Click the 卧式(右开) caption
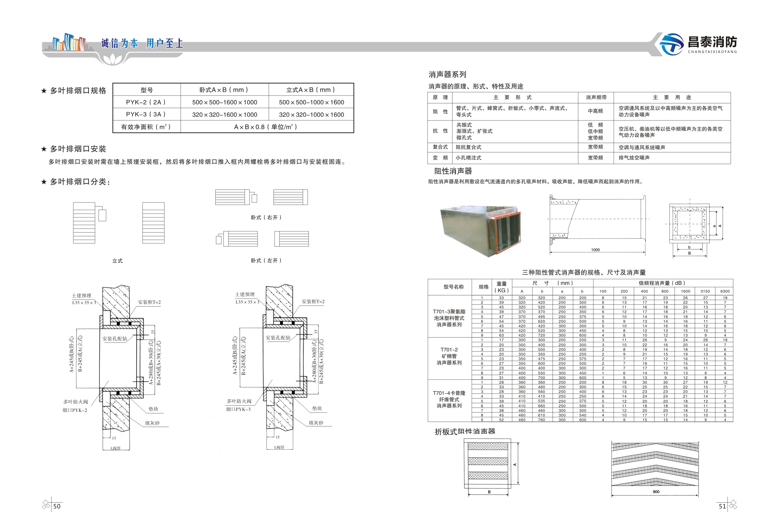This screenshot has width=779, height=532. click(266, 217)
